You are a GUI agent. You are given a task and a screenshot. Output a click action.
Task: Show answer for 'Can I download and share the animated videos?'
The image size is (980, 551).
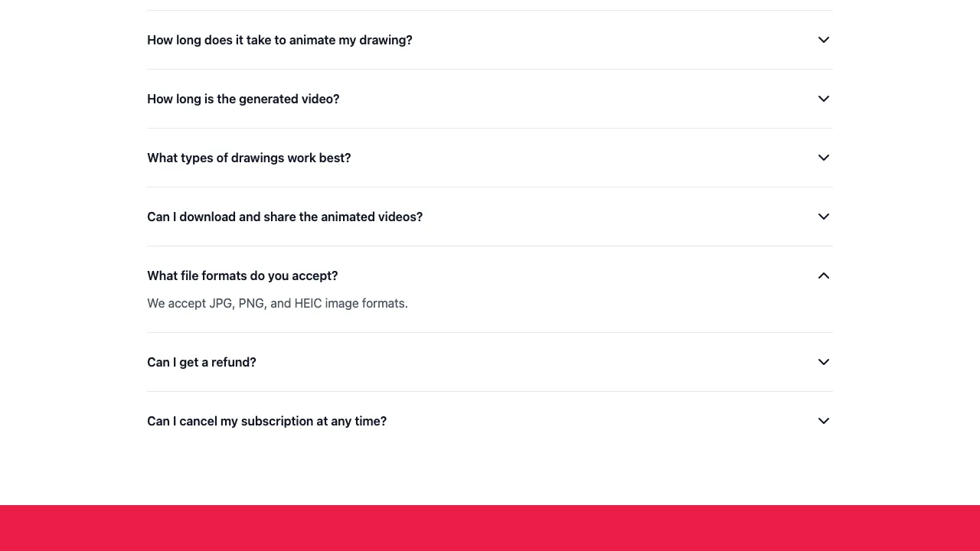[285, 217]
